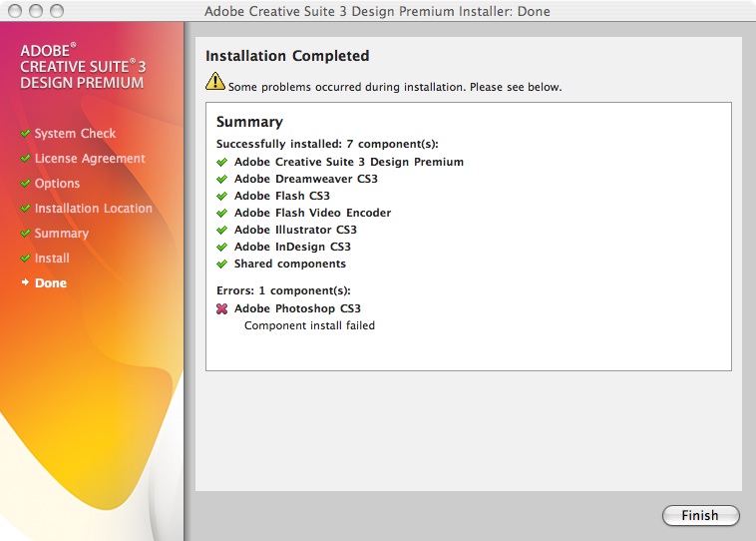Click the 'Some problems occurred during installation' message
This screenshot has width=756, height=541.
(395, 88)
